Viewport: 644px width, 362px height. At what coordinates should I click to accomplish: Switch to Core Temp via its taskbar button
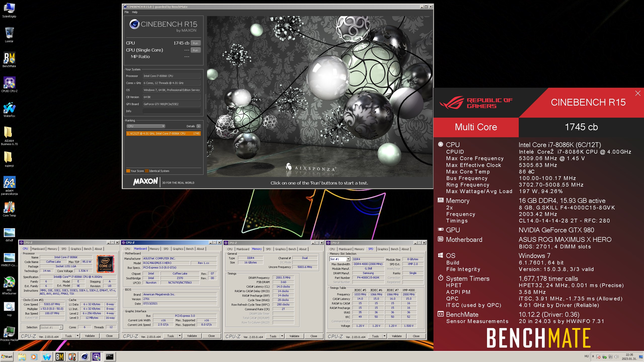click(x=72, y=356)
